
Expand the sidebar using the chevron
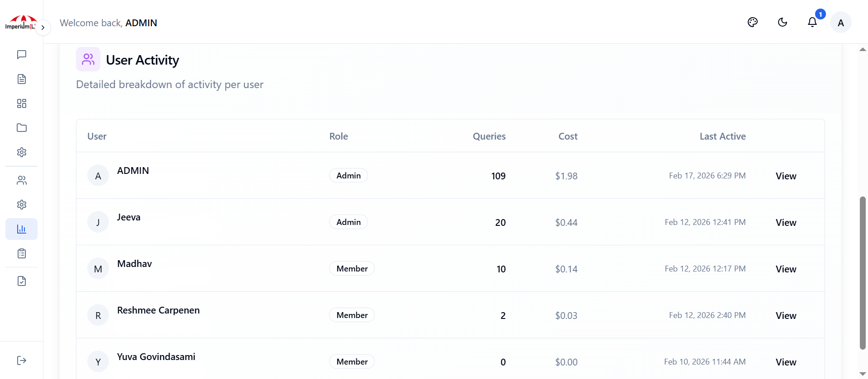tap(43, 28)
